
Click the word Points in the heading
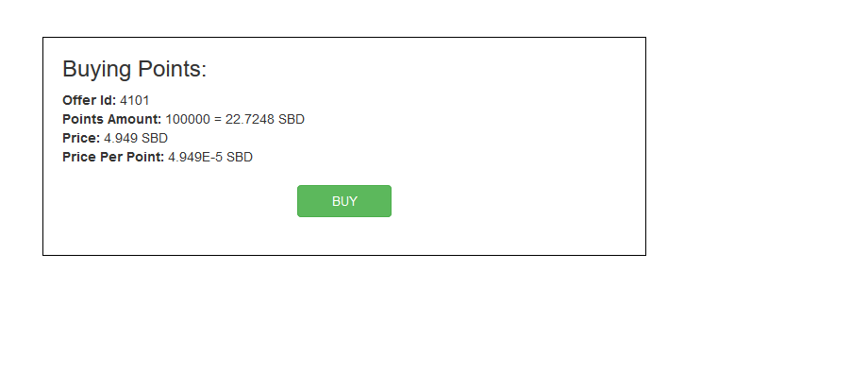pos(172,69)
